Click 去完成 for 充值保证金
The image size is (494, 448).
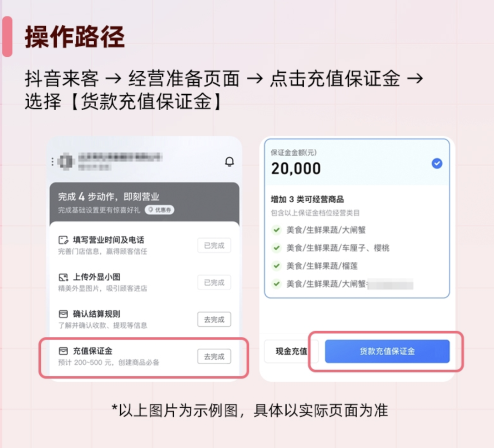point(214,356)
